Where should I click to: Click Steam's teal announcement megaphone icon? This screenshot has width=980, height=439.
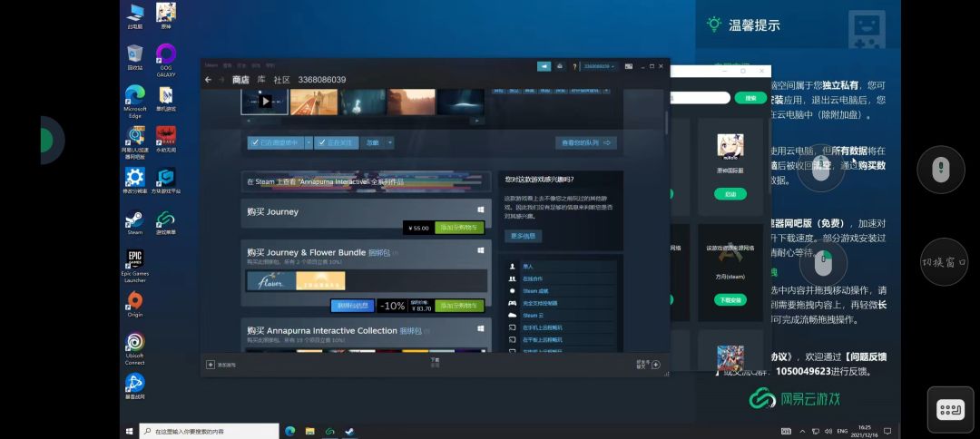tap(544, 66)
